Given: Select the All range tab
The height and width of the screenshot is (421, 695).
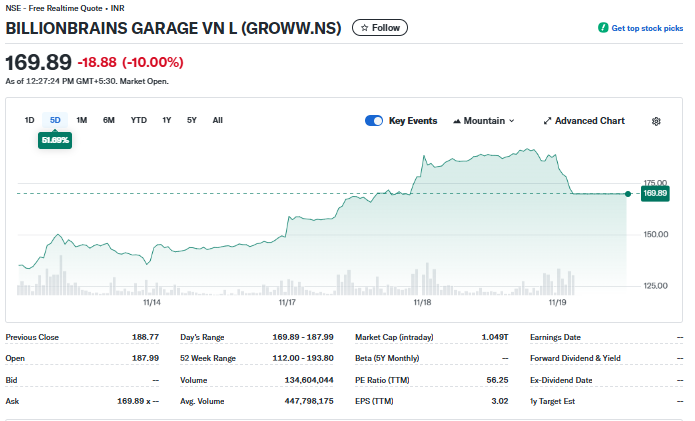Looking at the screenshot, I should [218, 120].
